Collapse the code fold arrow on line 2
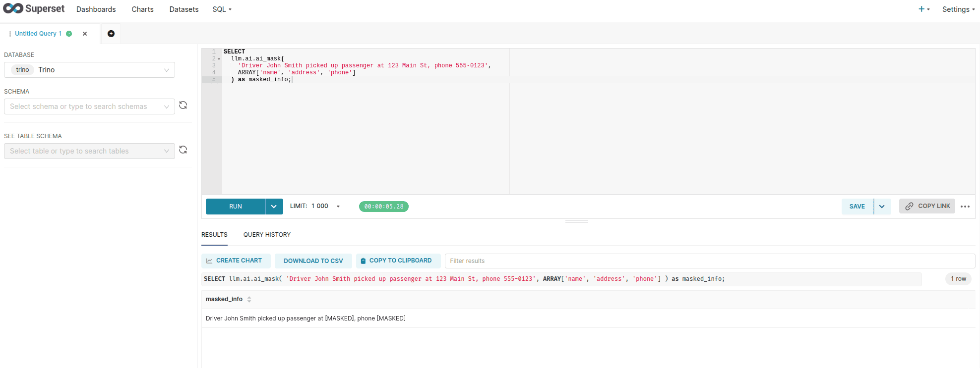This screenshot has height=368, width=980. pyautogui.click(x=219, y=59)
